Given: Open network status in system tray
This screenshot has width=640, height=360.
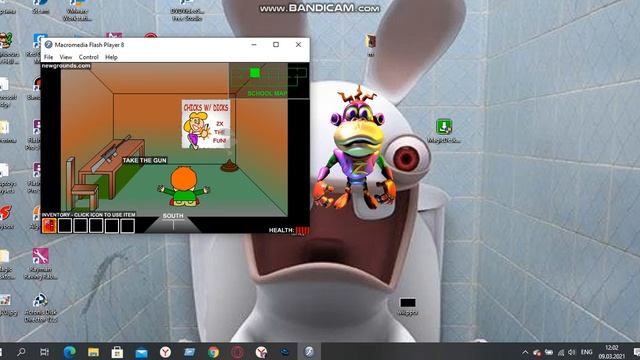Looking at the screenshot, I should [x=561, y=352].
